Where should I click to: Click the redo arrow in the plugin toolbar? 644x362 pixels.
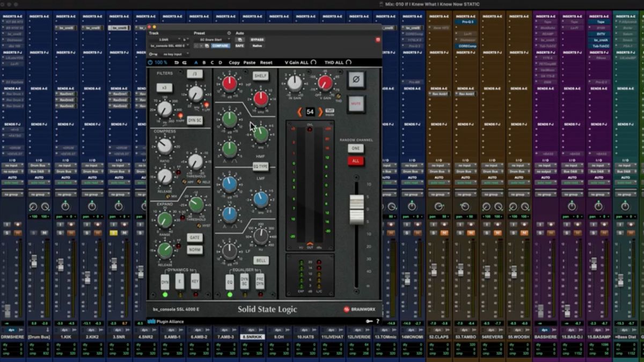[x=185, y=62]
